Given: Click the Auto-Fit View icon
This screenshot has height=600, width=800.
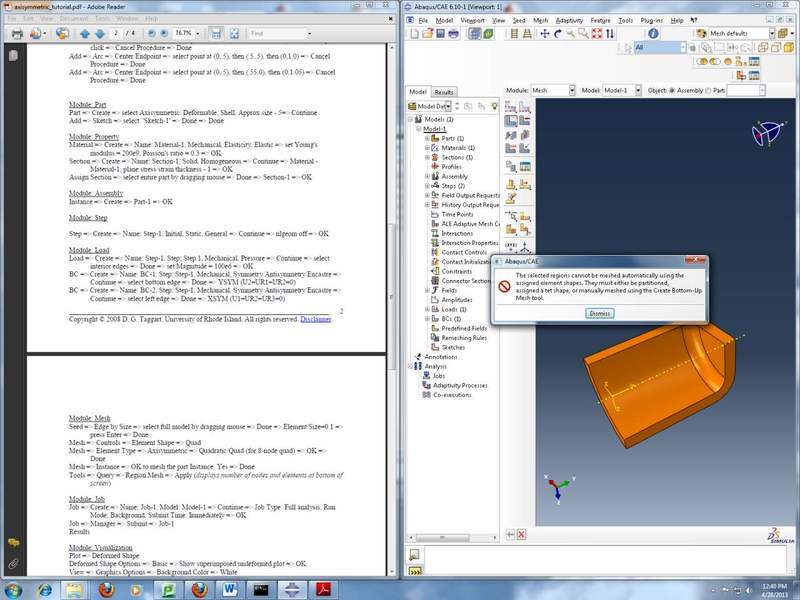Looking at the screenshot, I should pos(596,34).
